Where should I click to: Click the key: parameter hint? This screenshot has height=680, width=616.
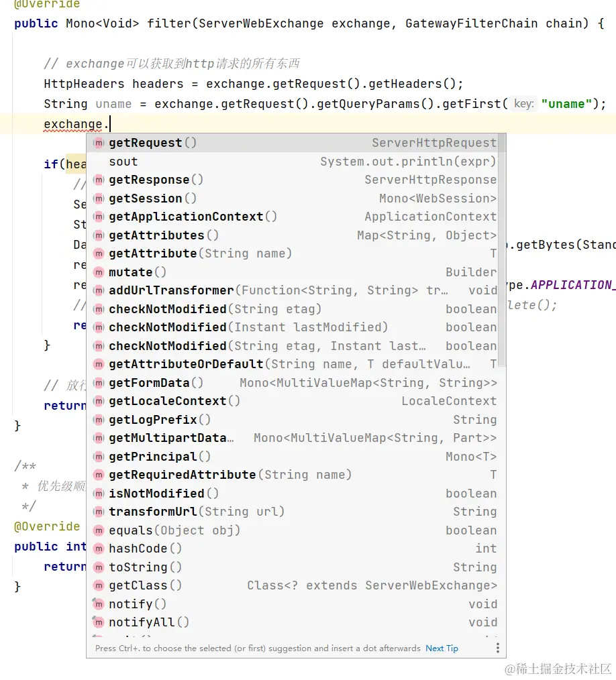tap(523, 104)
